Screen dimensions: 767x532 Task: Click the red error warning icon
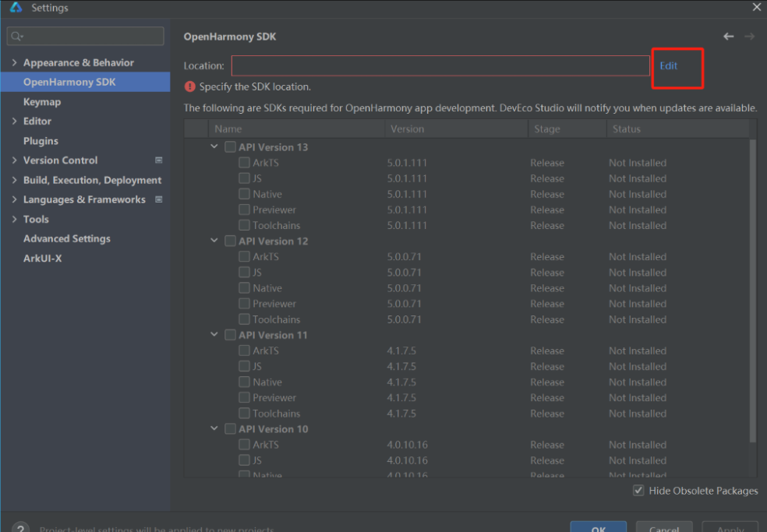click(189, 86)
